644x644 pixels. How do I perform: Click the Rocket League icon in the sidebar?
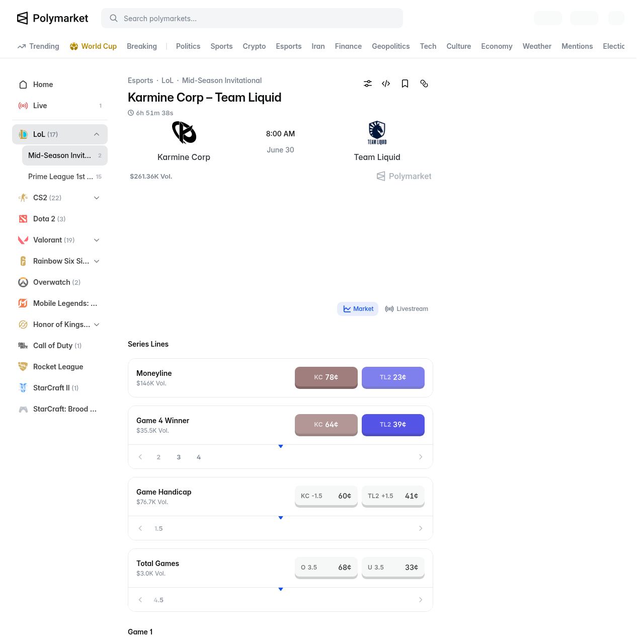[23, 367]
